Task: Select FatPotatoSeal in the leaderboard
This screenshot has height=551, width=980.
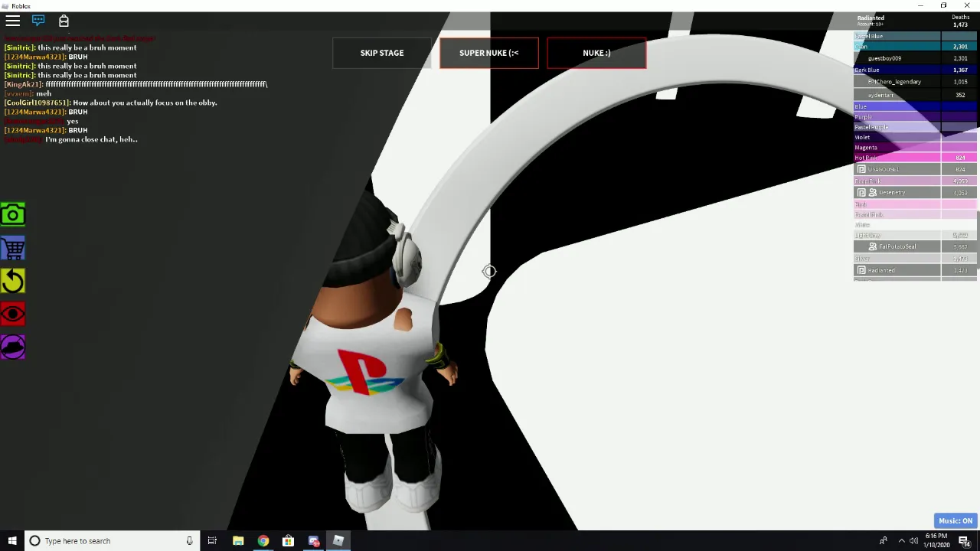Action: [x=916, y=246]
